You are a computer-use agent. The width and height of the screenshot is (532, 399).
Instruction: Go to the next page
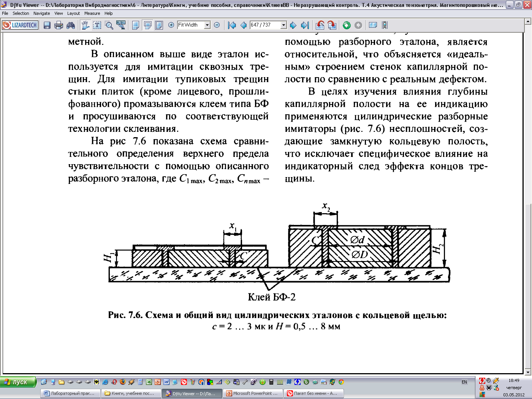click(x=293, y=25)
